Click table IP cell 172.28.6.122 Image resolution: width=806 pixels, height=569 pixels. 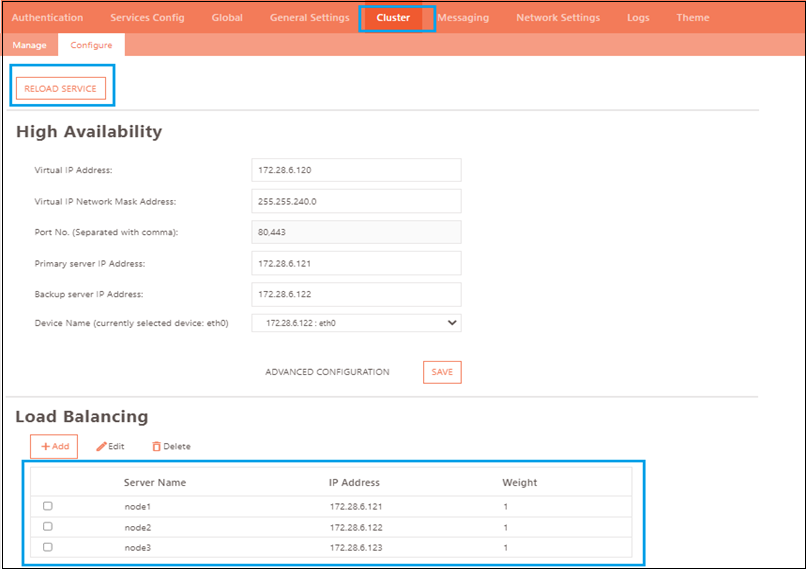coord(356,527)
